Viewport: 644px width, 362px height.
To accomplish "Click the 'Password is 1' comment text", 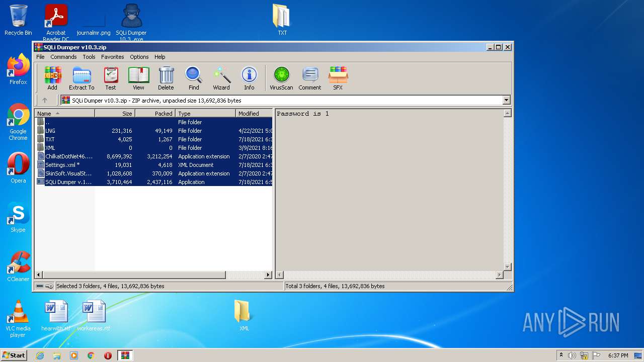I will point(303,114).
